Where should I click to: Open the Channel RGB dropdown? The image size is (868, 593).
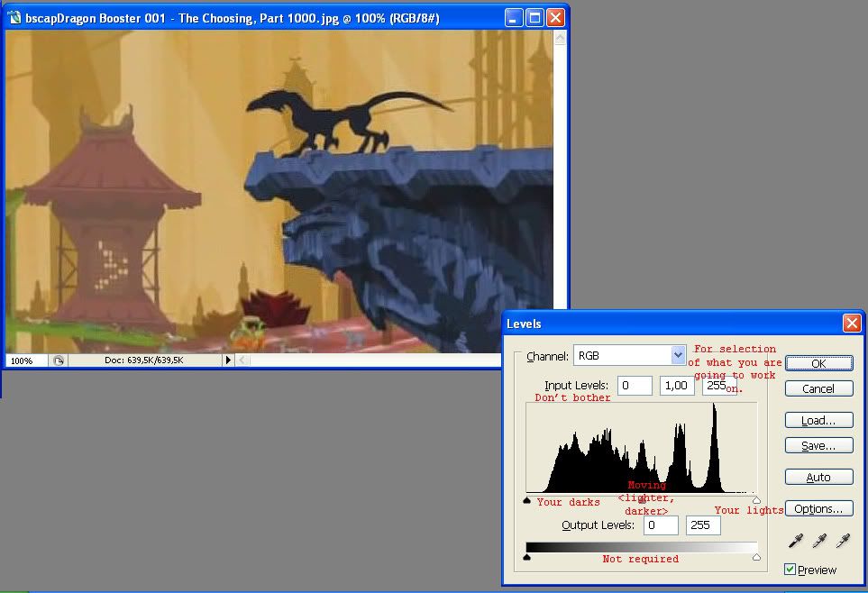[x=630, y=355]
